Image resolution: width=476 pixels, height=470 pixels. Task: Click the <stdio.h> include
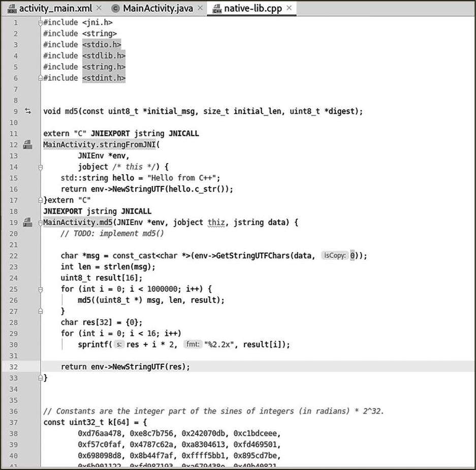point(102,45)
